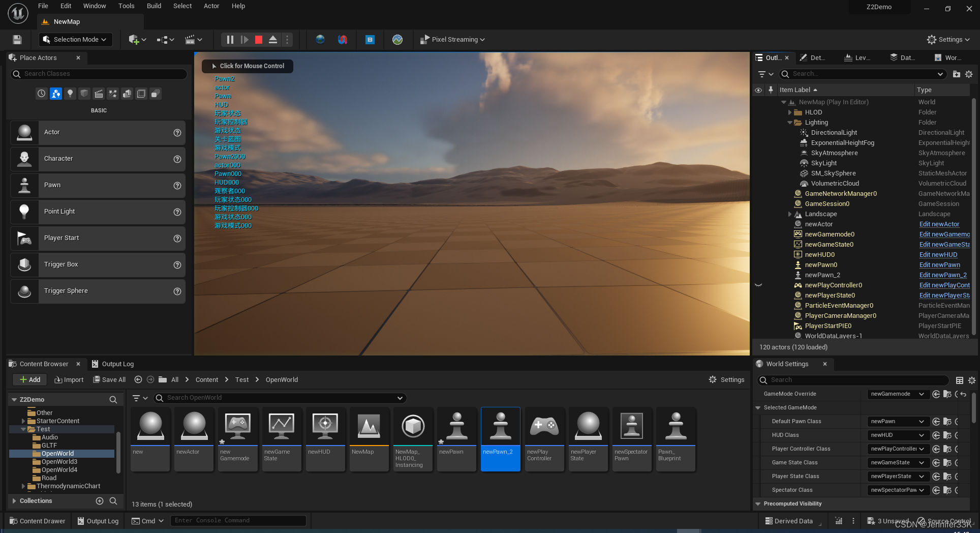
Task: Click the Content Browser history back arrow
Action: pyautogui.click(x=138, y=379)
